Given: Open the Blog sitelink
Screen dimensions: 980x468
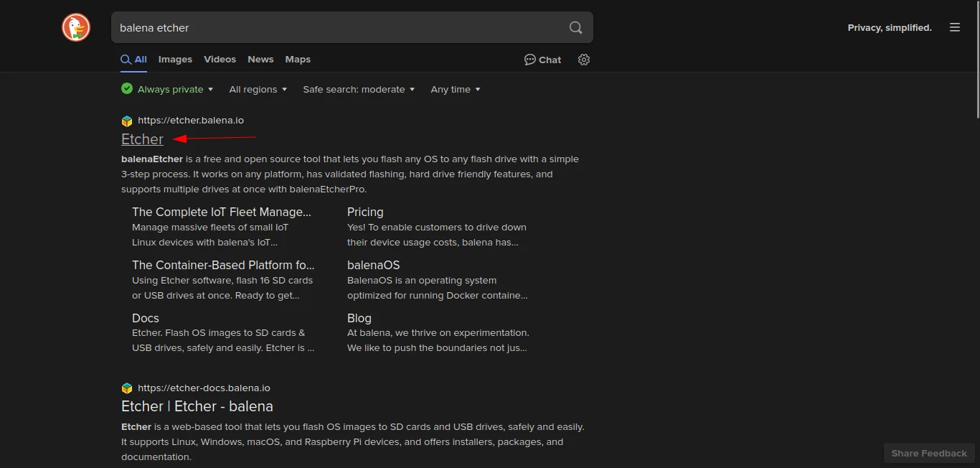Looking at the screenshot, I should [359, 318].
